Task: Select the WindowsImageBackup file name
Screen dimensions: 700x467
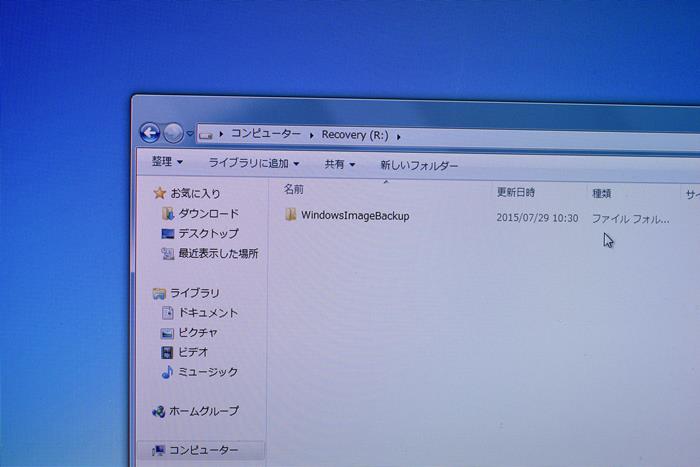Action: coord(355,216)
